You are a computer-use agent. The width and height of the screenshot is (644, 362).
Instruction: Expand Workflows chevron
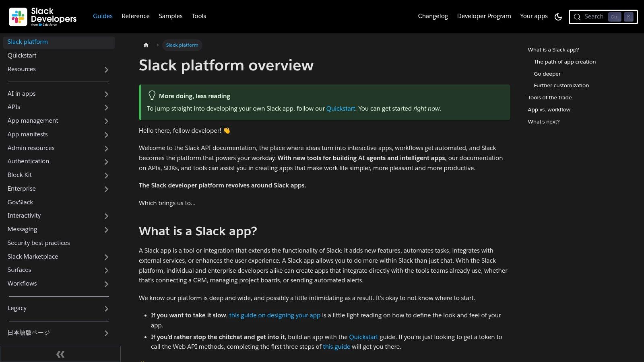106,284
